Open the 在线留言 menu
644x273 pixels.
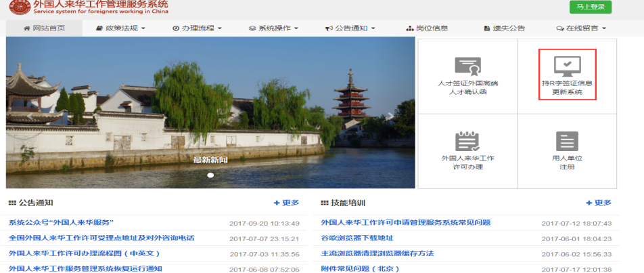click(x=580, y=28)
